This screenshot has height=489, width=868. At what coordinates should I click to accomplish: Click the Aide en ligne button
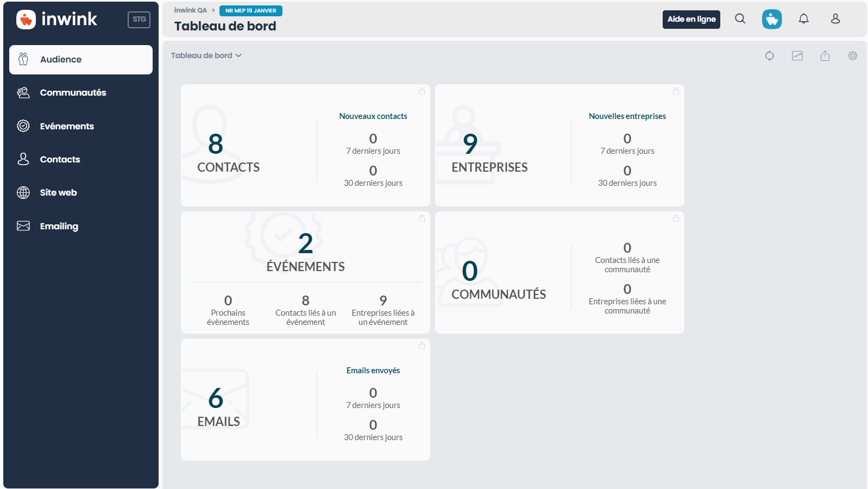tap(691, 19)
